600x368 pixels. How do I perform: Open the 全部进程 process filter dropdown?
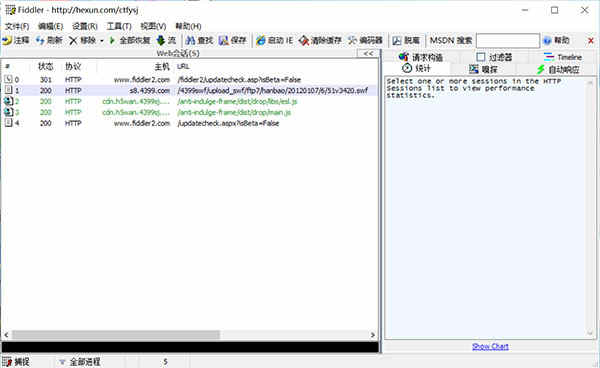(x=80, y=361)
